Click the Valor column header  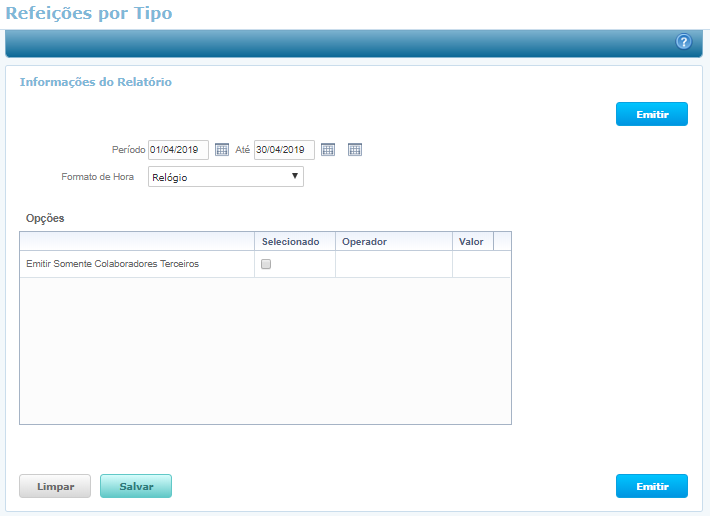[472, 241]
